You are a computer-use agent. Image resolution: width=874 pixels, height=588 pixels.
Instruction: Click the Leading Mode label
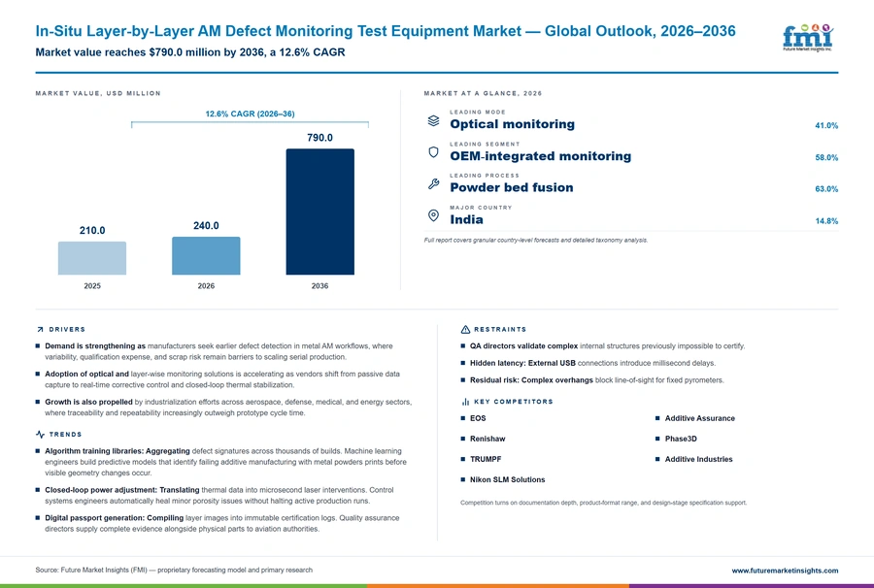click(x=478, y=113)
